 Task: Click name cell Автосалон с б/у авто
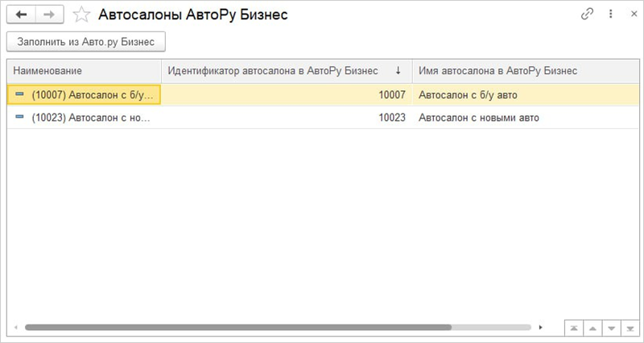tap(526, 95)
